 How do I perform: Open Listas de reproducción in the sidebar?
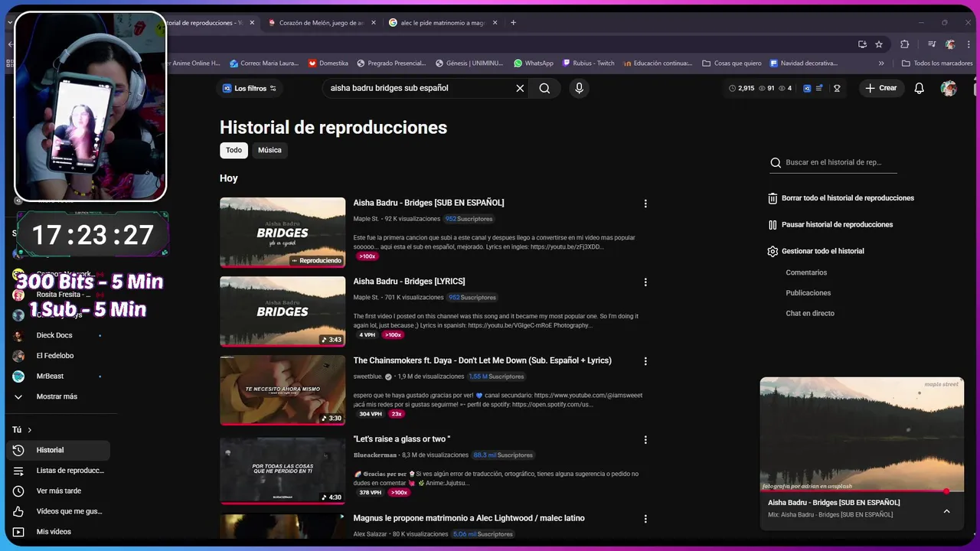click(x=58, y=471)
